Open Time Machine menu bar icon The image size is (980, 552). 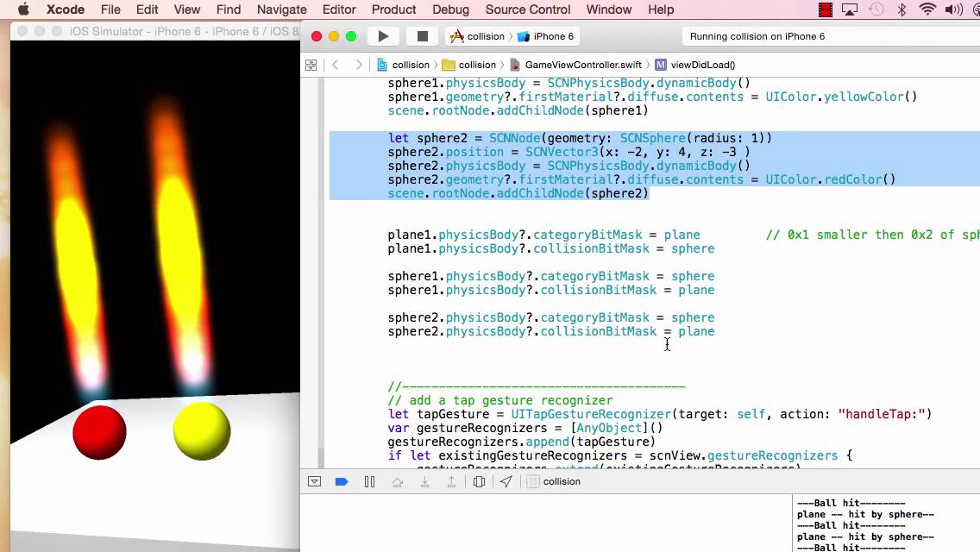point(876,9)
